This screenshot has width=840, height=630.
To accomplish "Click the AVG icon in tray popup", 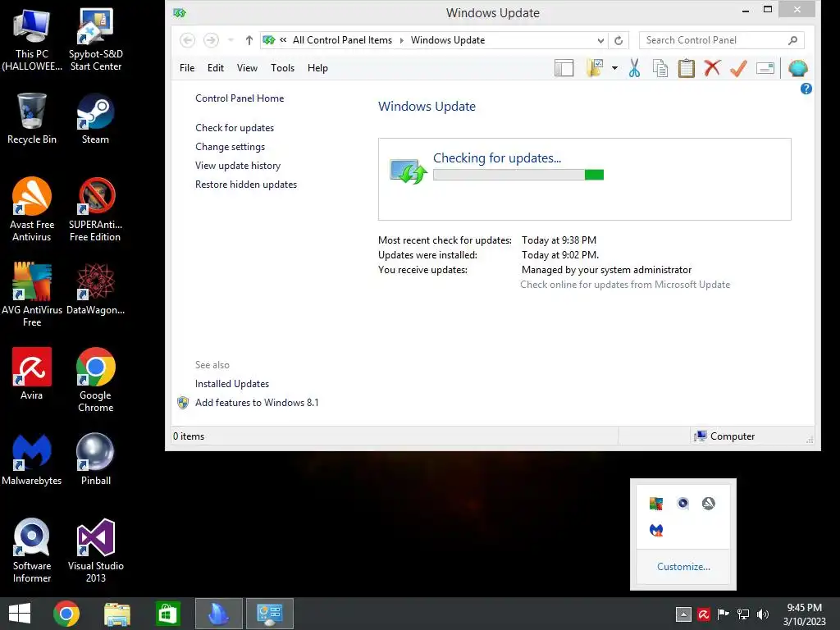I will tap(655, 503).
